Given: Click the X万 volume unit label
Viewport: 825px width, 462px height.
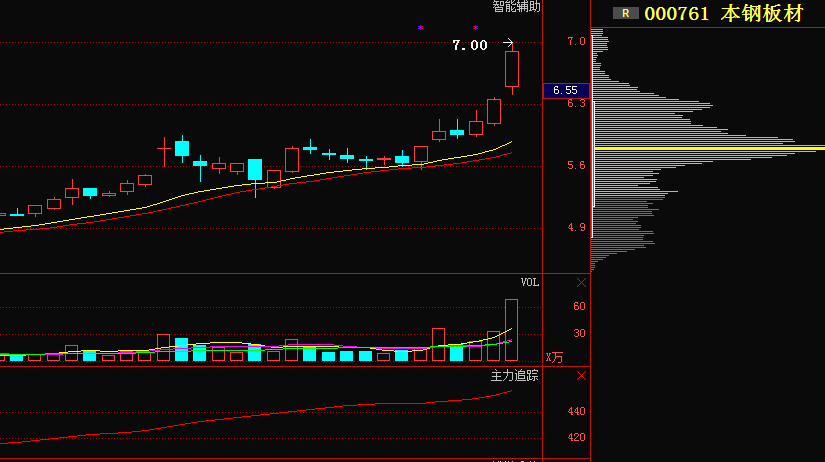Looking at the screenshot, I should point(553,357).
